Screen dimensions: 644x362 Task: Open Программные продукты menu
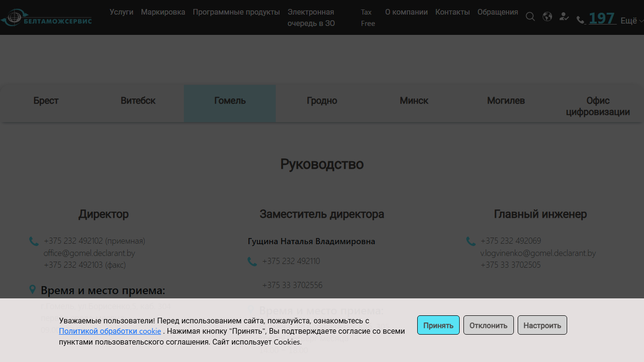coord(236,12)
